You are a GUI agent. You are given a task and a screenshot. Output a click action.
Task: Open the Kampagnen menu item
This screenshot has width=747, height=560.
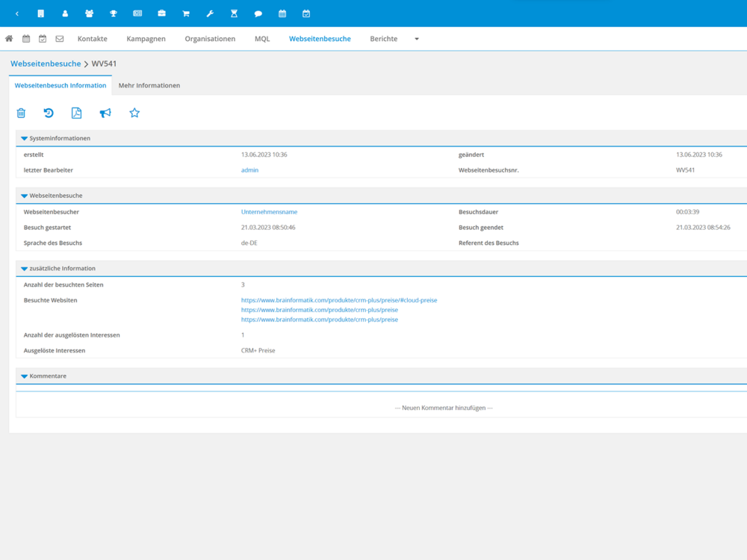[x=146, y=39]
